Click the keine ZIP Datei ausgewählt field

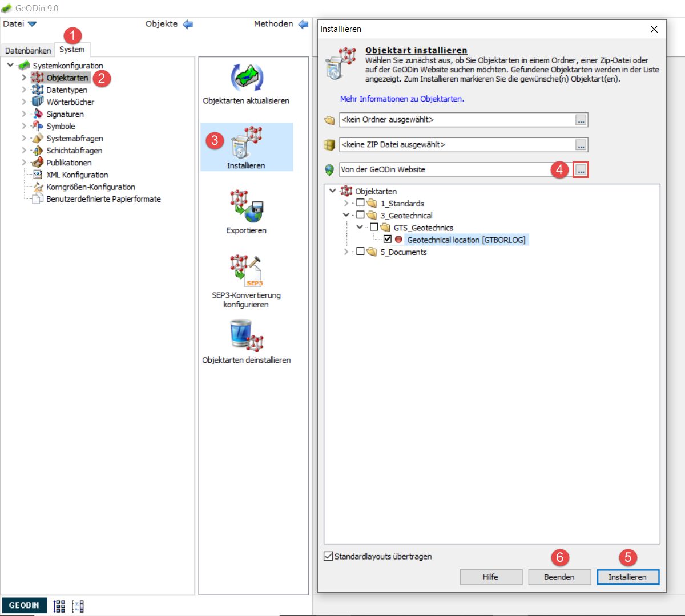(x=457, y=145)
